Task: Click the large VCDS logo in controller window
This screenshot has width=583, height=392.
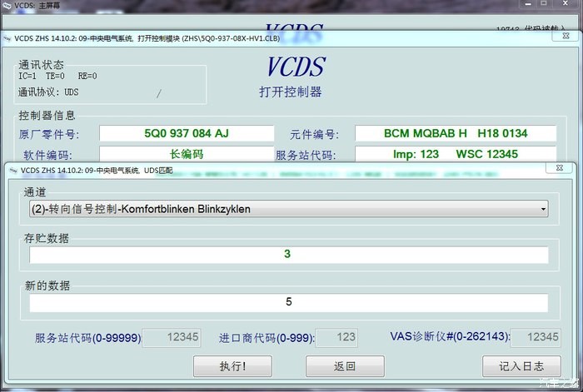Action: (x=296, y=67)
